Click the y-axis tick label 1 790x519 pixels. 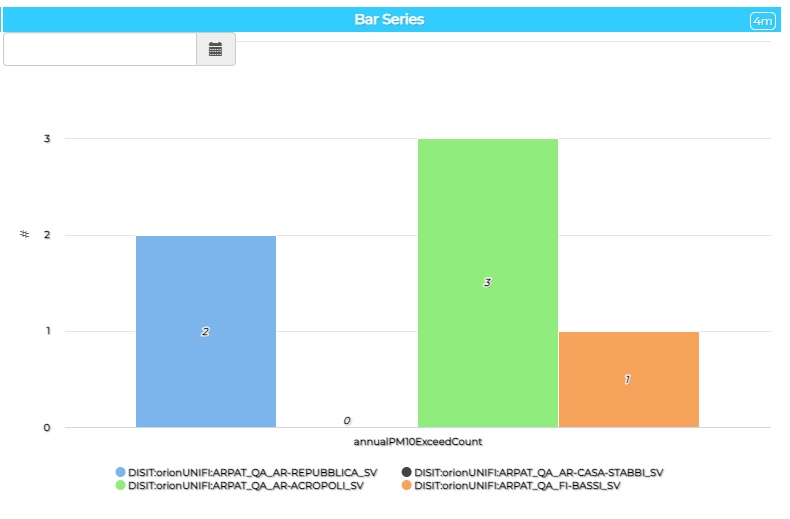47,331
